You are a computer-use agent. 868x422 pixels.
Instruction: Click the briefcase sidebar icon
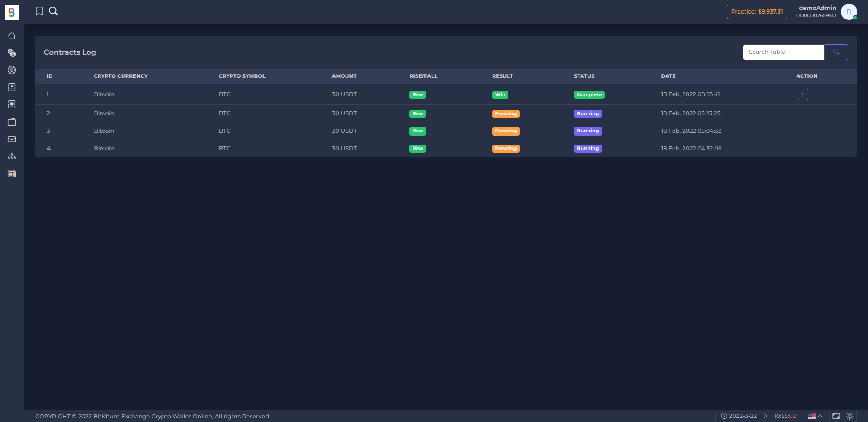tap(12, 139)
